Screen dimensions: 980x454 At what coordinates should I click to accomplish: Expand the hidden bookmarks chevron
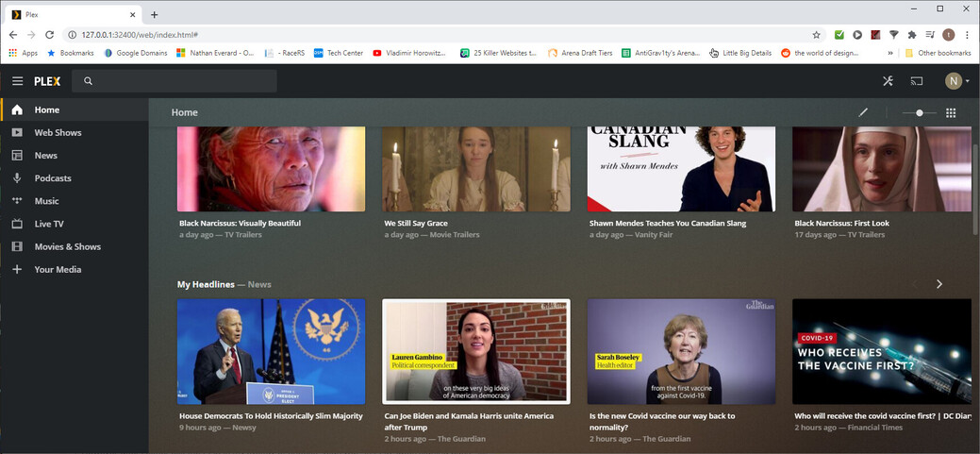(890, 53)
